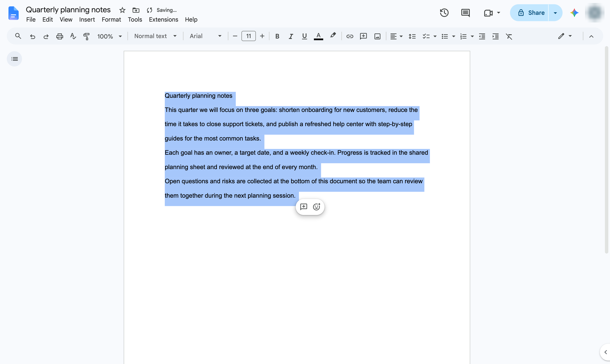610x364 pixels.
Task: Increase indent of selected text
Action: 496,36
